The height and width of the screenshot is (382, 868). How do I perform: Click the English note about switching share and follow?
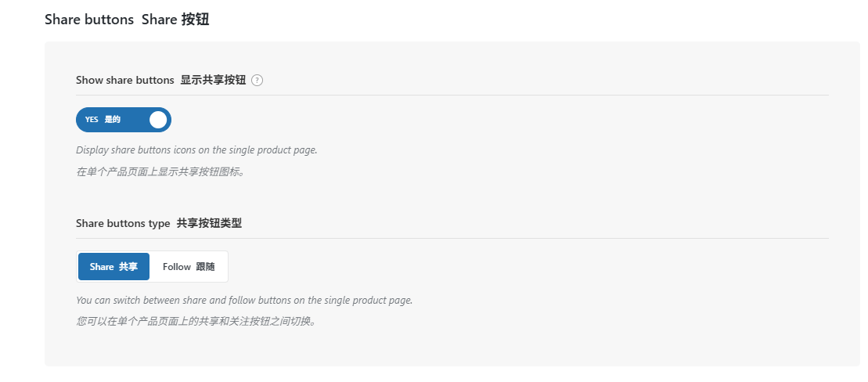tap(244, 301)
